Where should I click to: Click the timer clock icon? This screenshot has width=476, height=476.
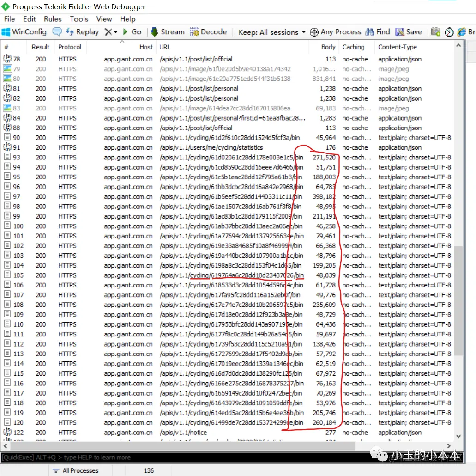pos(449,32)
